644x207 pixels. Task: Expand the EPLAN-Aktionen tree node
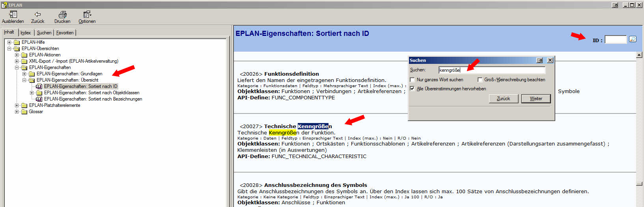(x=17, y=55)
